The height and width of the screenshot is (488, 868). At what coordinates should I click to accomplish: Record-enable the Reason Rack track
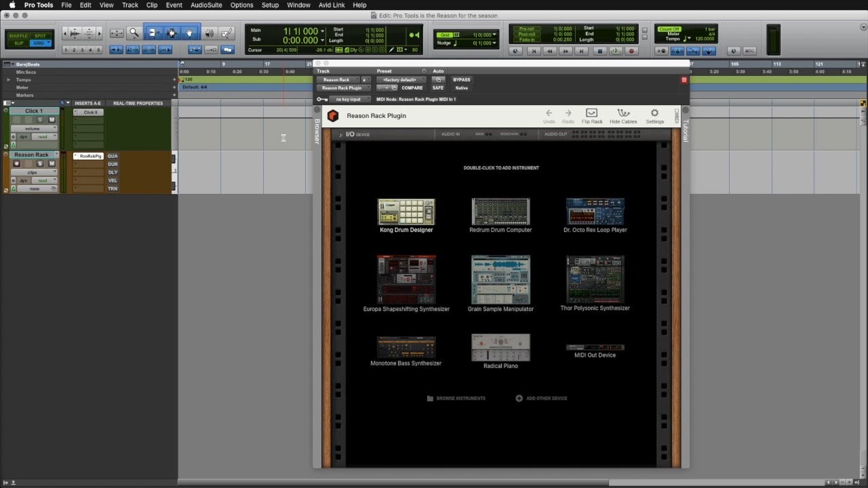pos(17,163)
